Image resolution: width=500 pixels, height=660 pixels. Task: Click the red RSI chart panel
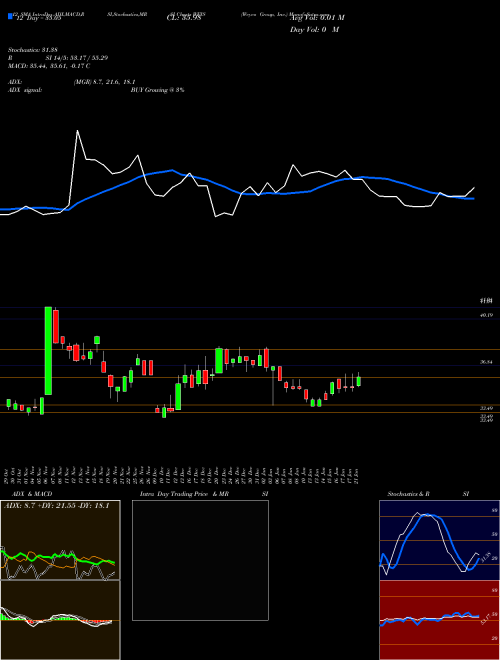pos(439,620)
